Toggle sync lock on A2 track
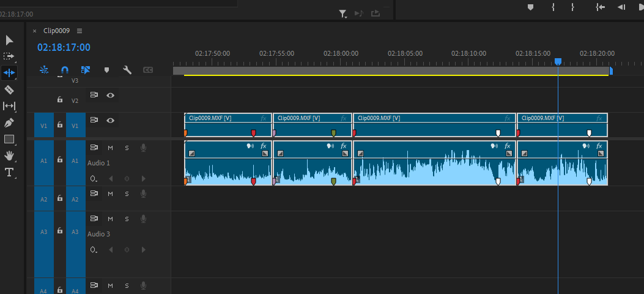 [x=94, y=193]
